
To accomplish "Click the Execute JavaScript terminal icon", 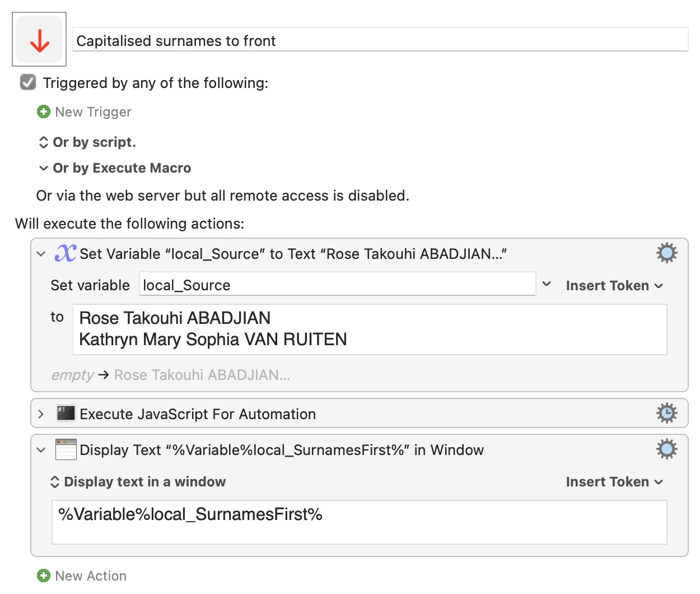I will [x=66, y=414].
